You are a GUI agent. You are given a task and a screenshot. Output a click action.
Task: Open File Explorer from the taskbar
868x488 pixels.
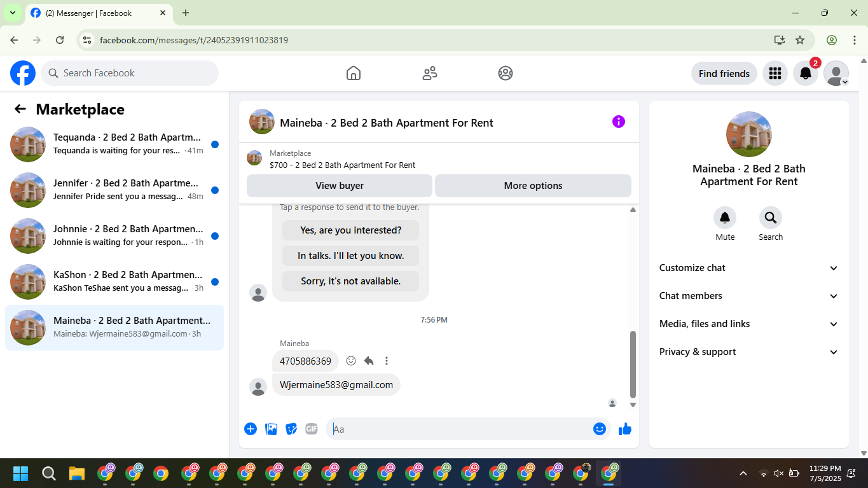pyautogui.click(x=77, y=473)
